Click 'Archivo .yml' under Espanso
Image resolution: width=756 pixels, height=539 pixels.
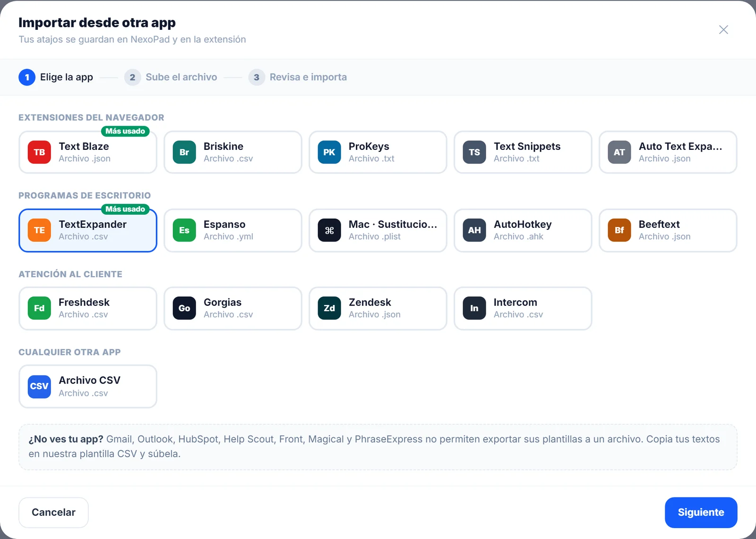point(228,236)
